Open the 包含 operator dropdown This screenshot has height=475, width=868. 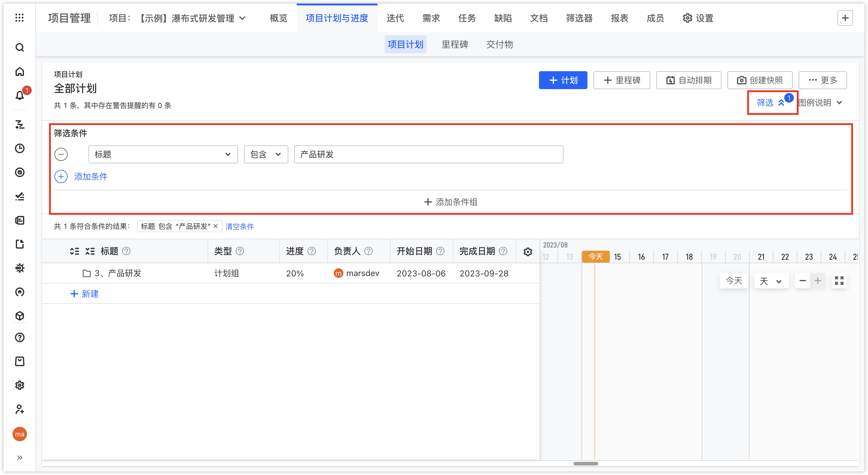coord(266,154)
